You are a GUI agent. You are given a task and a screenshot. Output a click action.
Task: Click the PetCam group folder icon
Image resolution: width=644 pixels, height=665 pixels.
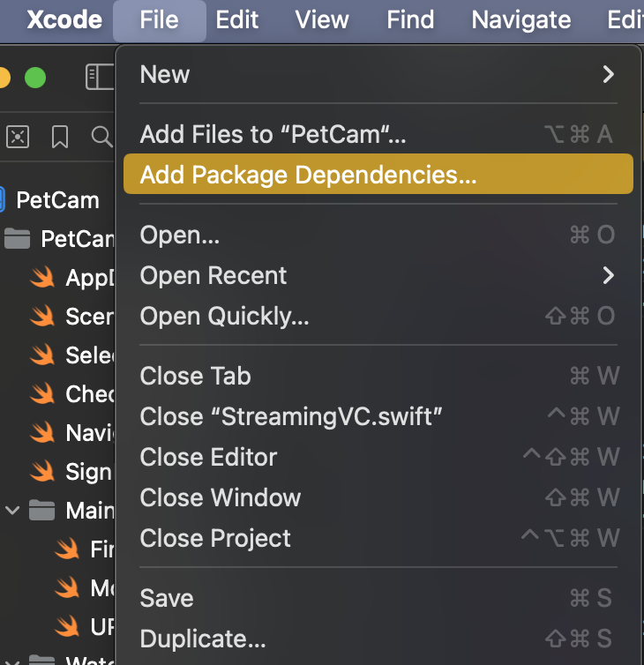coord(18,238)
